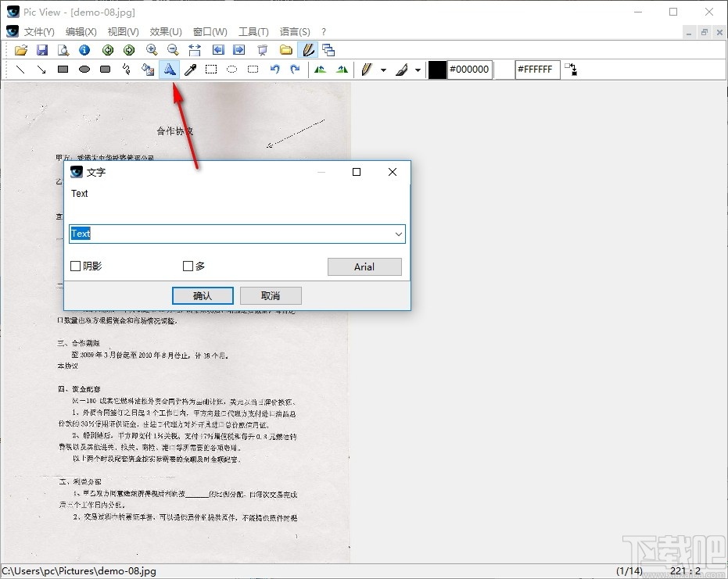This screenshot has height=579, width=728.
Task: Select the Text tool
Action: 170,70
